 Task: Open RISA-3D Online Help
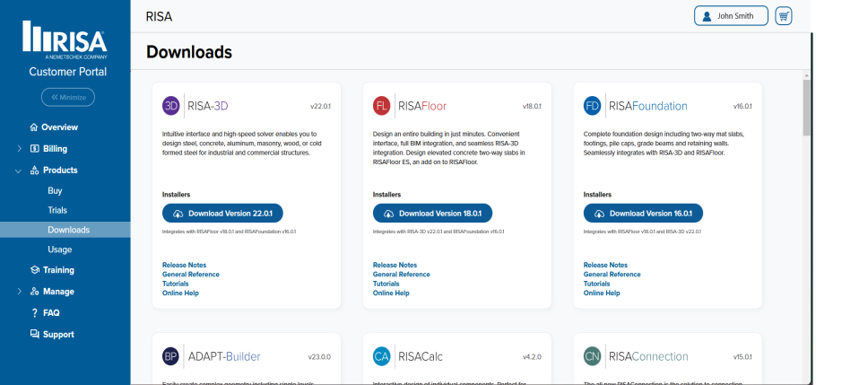(x=180, y=293)
